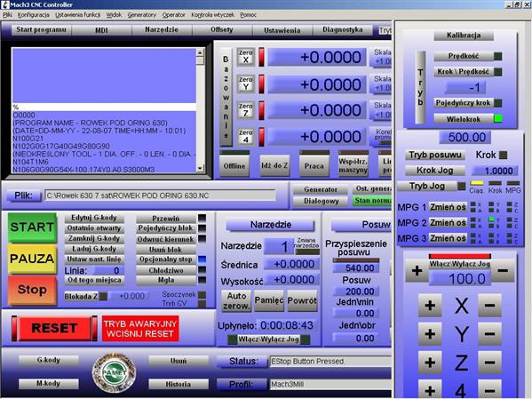Image resolution: width=532 pixels, height=399 pixels.
Task: Click MPG 1 Zmień oś button
Action: [448, 207]
